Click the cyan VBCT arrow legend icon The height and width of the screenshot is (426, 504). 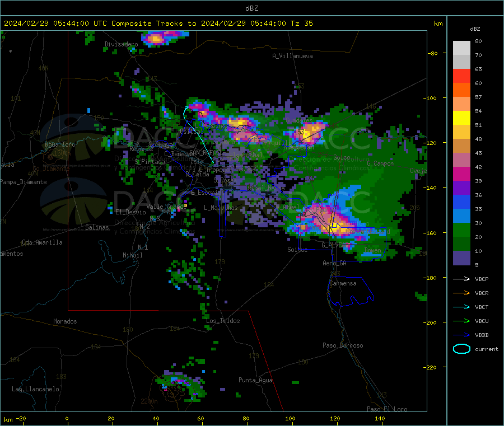pyautogui.click(x=461, y=307)
